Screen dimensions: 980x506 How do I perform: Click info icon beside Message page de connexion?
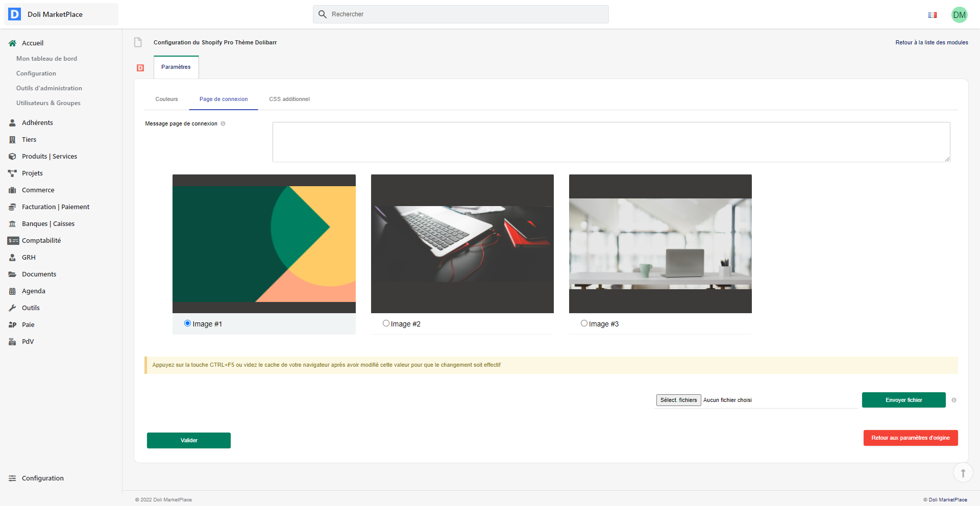(223, 124)
